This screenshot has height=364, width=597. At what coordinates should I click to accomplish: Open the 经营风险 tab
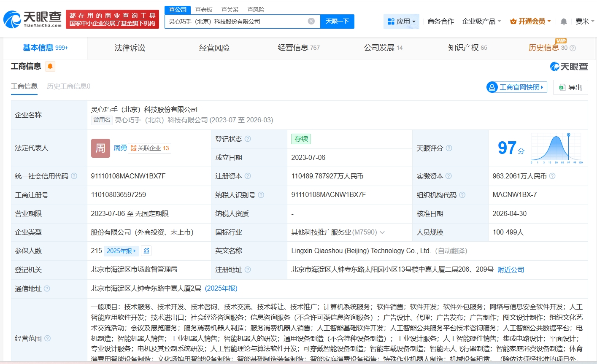pyautogui.click(x=214, y=48)
